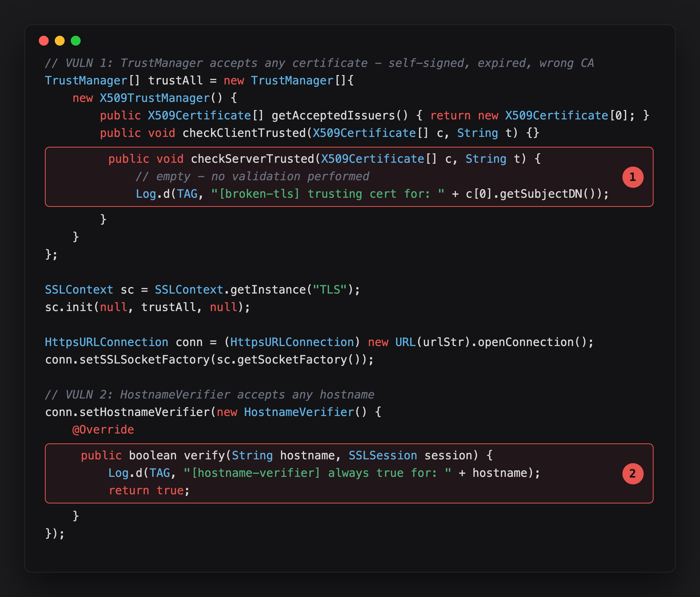Select the "// empty – no validation performed" comment

[252, 176]
